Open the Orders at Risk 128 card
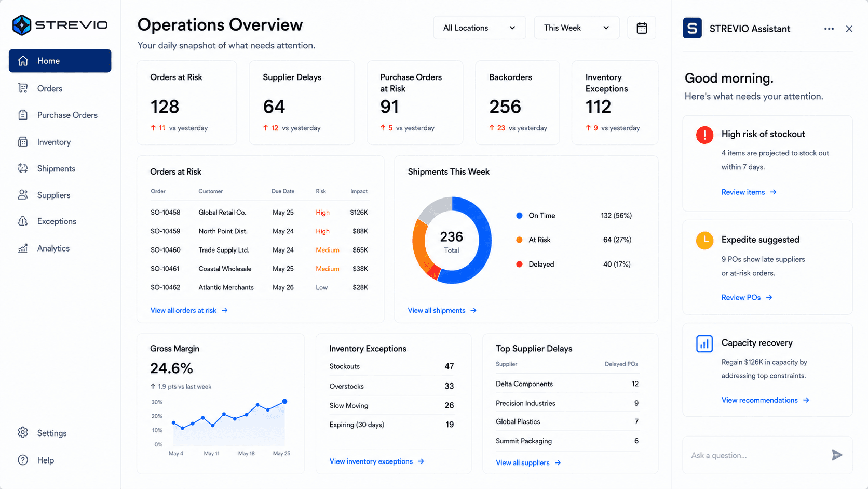Viewport: 868px width, 489px height. [187, 102]
